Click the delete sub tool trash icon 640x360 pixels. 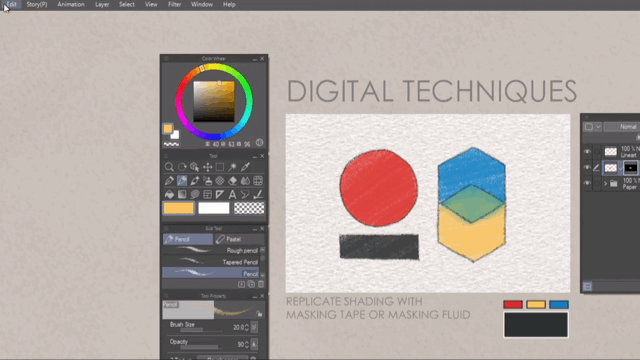pyautogui.click(x=261, y=284)
